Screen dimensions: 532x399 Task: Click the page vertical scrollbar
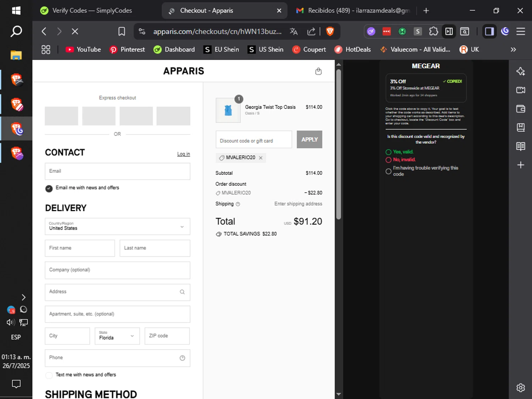point(338,144)
